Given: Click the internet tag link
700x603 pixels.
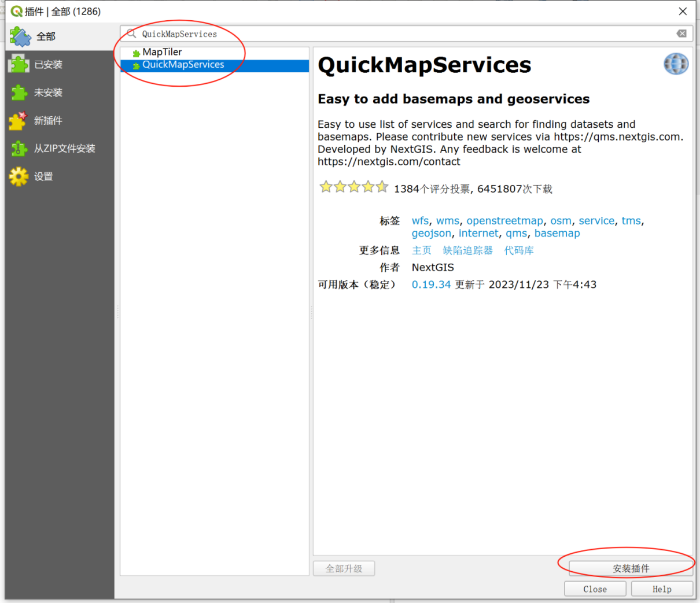Looking at the screenshot, I should (478, 234).
